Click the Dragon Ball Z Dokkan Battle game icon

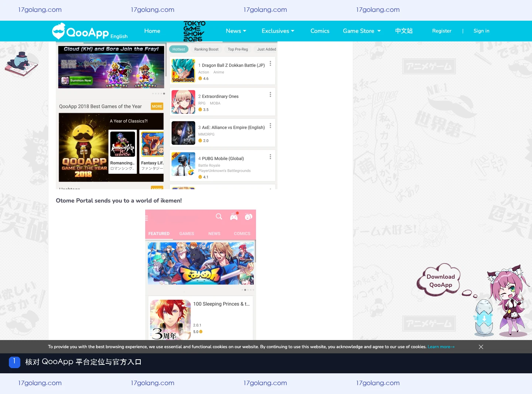pos(183,71)
